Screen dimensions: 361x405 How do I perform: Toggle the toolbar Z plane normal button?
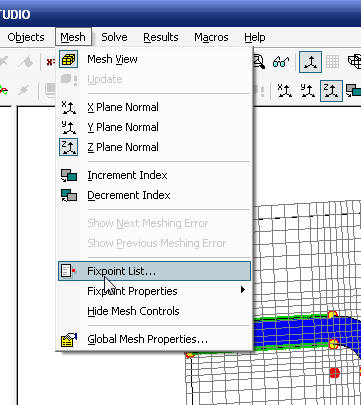coord(331,91)
